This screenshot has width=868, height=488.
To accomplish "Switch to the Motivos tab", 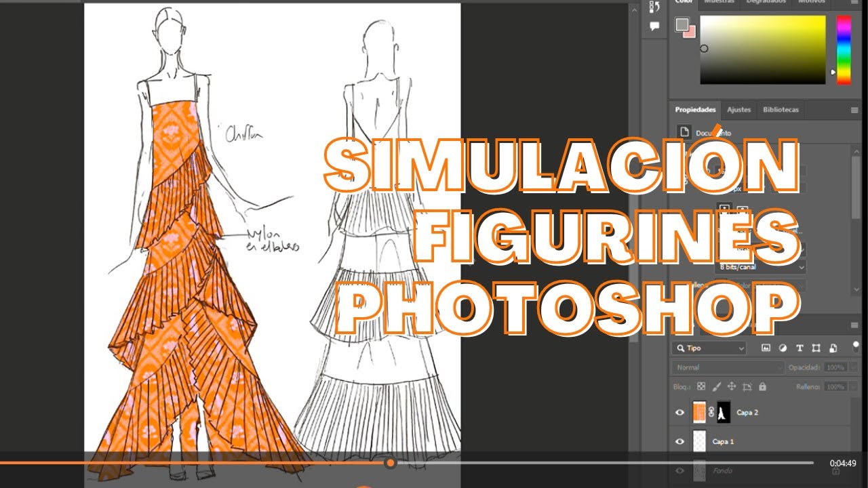I will [811, 2].
